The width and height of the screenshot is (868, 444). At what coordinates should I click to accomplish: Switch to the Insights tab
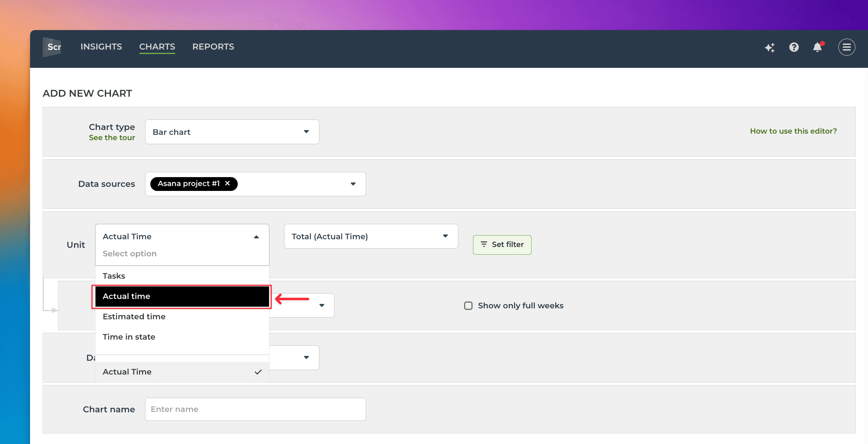pyautogui.click(x=101, y=47)
